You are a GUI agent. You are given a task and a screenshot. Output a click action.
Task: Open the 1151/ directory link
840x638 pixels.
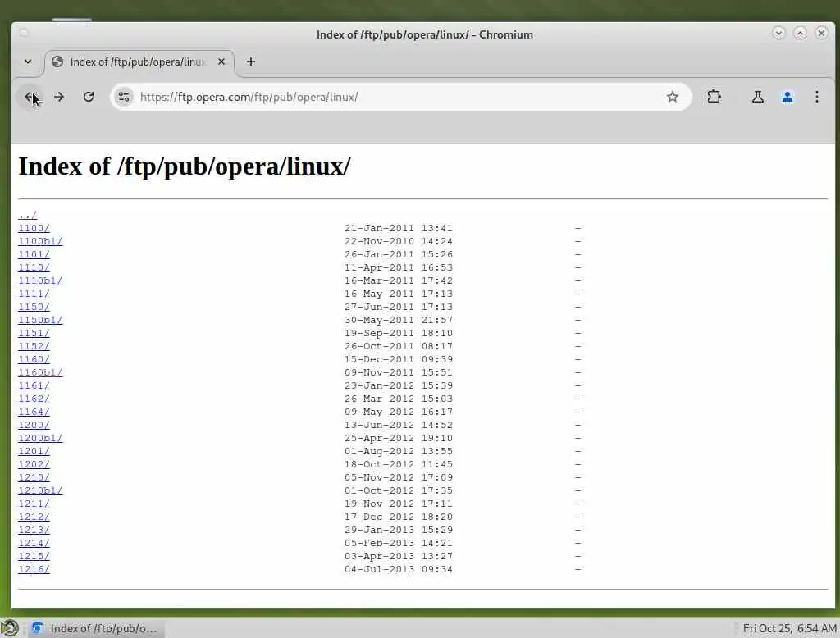[x=34, y=333]
